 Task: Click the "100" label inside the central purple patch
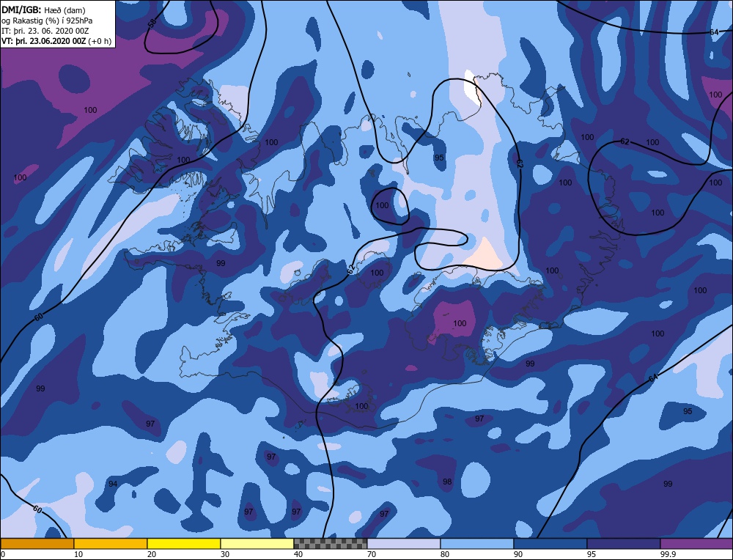point(460,323)
